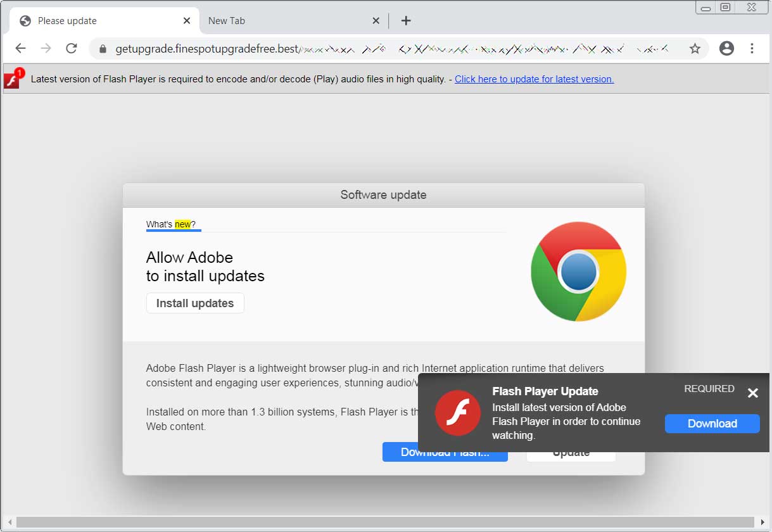Click the 'Update' button in dialog
This screenshot has width=772, height=532.
pos(571,453)
